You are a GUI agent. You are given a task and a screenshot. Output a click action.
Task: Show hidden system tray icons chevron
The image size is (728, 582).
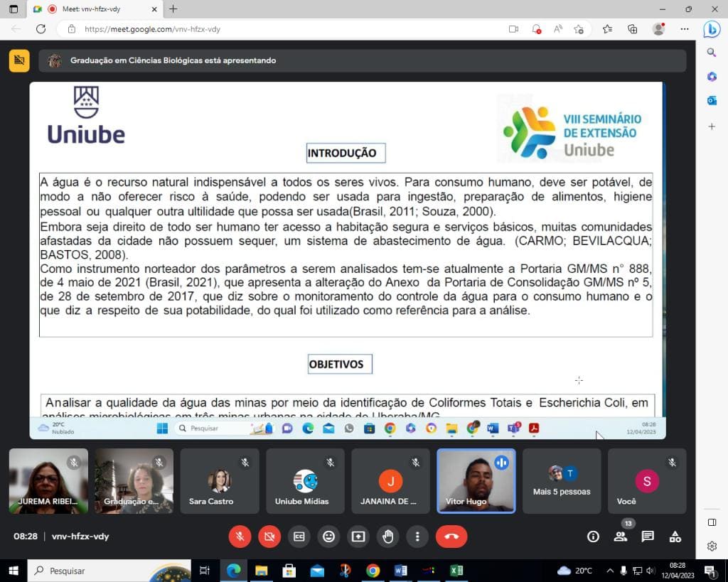610,571
